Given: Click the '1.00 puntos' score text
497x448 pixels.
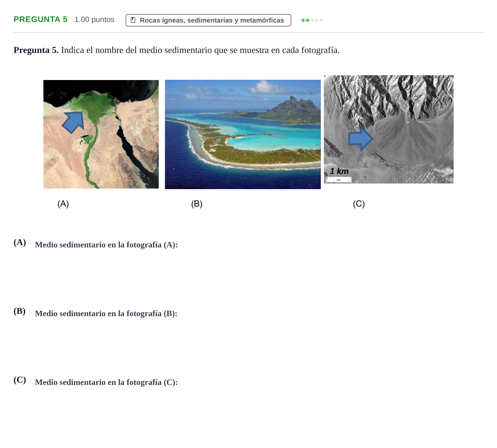Looking at the screenshot, I should (x=94, y=19).
